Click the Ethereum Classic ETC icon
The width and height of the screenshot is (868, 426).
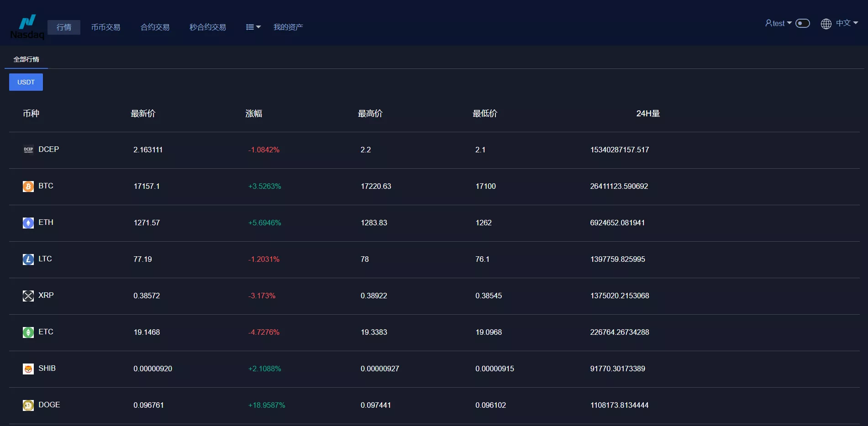28,332
